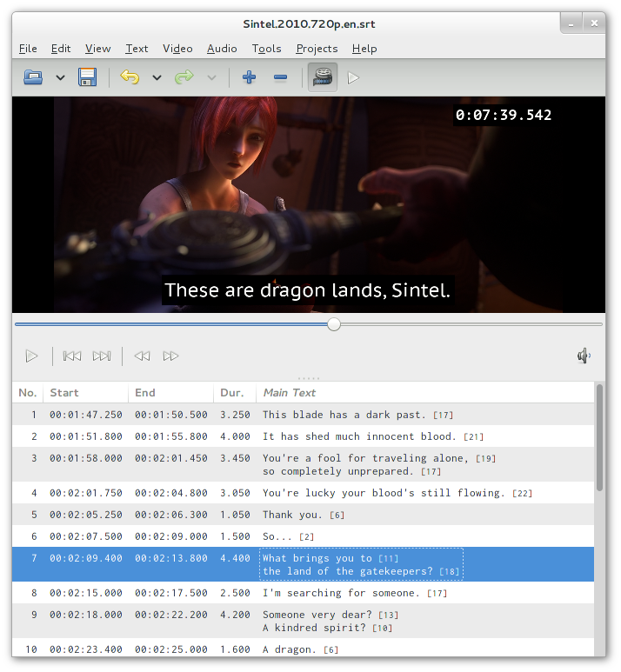
Task: Seek to previous subtitle
Action: click(x=72, y=356)
